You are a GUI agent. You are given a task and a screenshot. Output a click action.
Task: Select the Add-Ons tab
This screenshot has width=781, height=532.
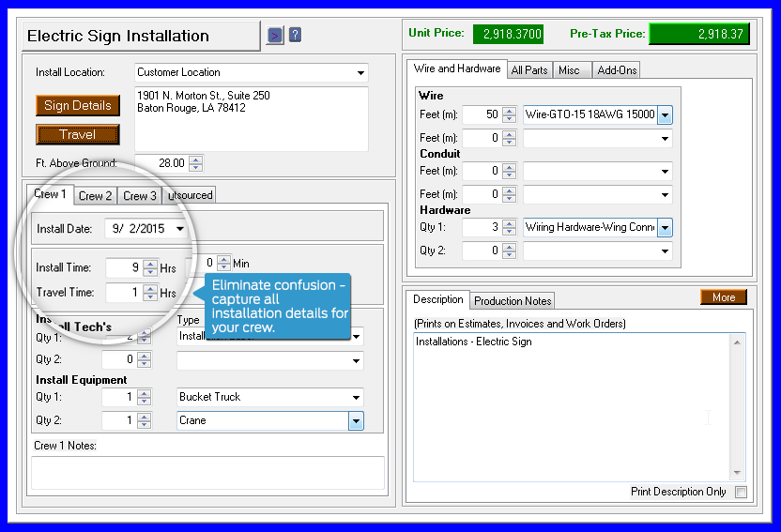(x=616, y=70)
